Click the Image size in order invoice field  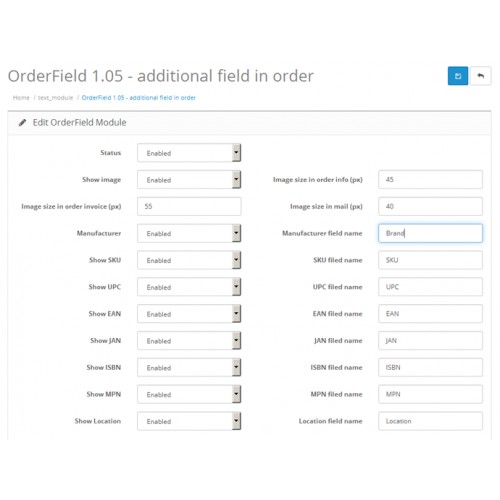189,206
